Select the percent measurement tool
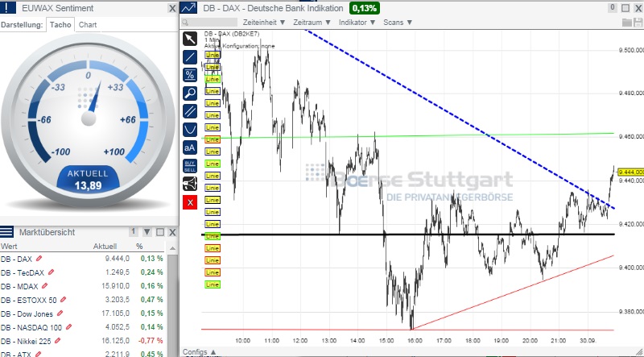Image resolution: width=644 pixels, height=357 pixels. [x=190, y=75]
